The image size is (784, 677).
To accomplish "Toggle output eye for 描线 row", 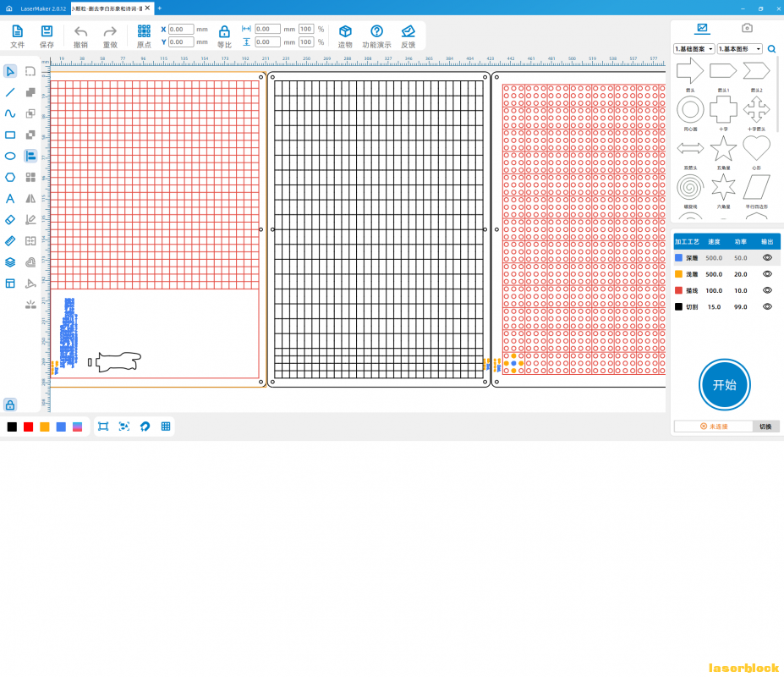I will (x=767, y=290).
